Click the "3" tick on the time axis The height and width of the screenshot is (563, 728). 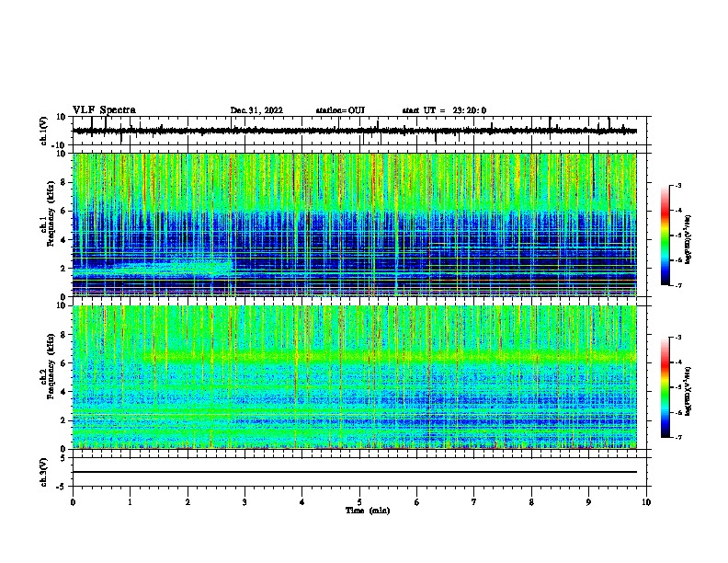[245, 502]
